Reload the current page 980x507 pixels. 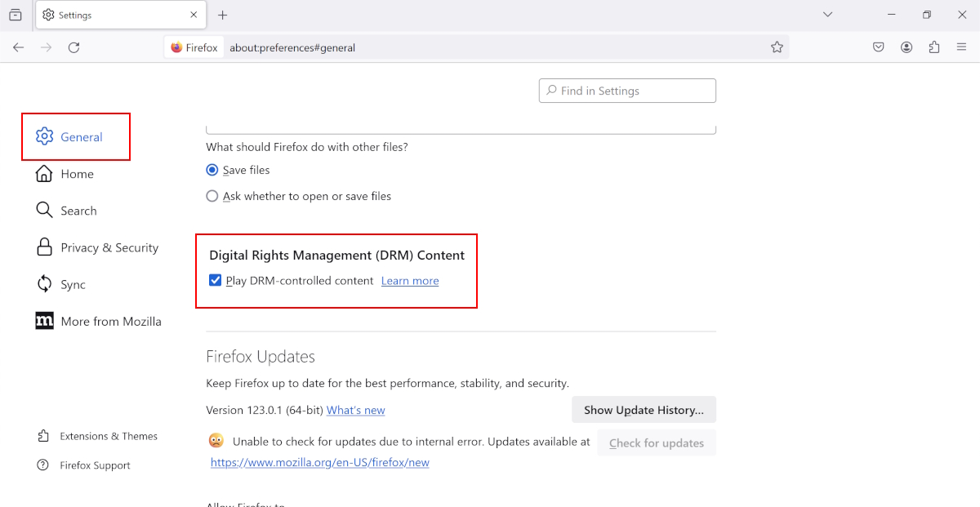coord(73,47)
